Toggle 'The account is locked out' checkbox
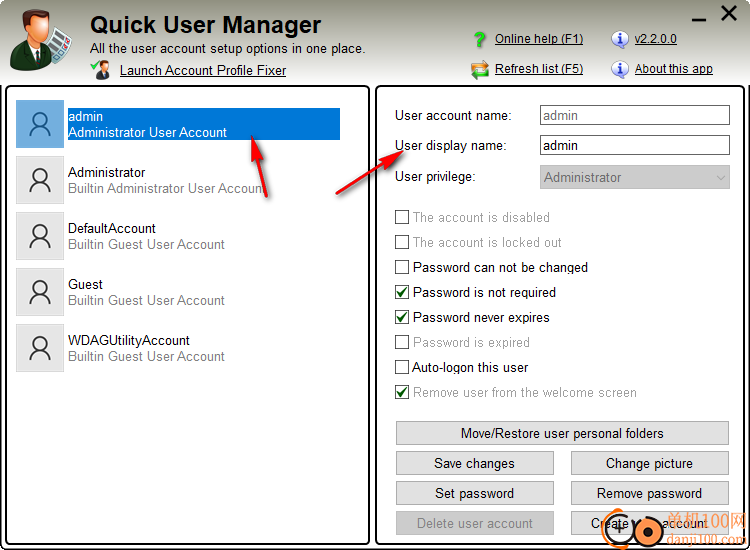Screen dimensions: 750x550 point(402,242)
